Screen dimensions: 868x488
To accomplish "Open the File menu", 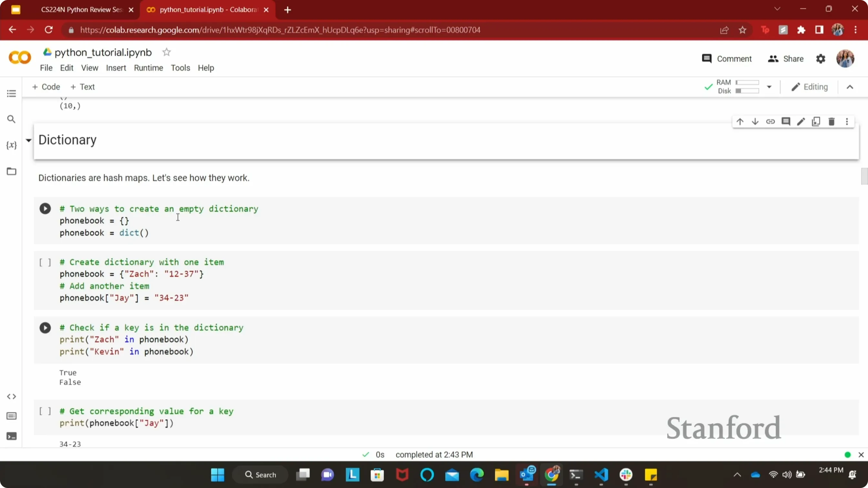I will click(x=46, y=68).
